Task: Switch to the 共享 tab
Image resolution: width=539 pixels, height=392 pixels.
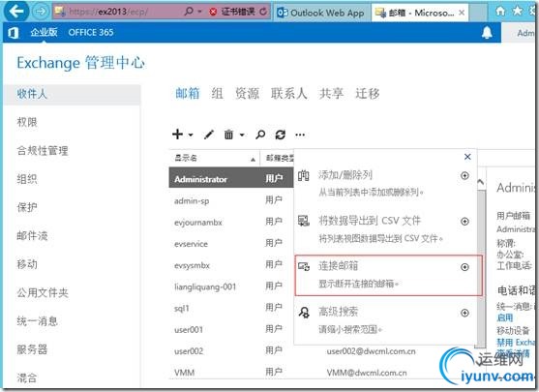Action: point(331,93)
